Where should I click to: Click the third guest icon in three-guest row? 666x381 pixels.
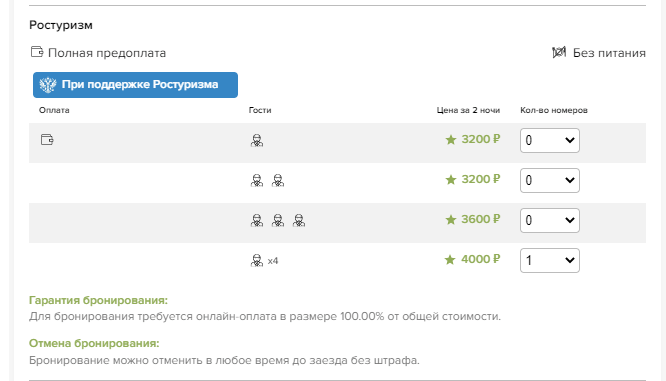(299, 220)
